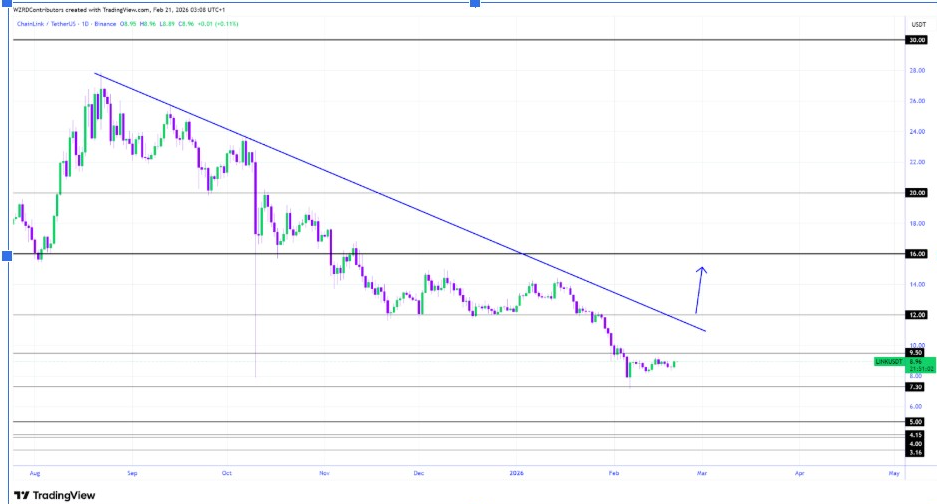This screenshot has width=937, height=504.
Task: Click the 14.00 price axis label
Action: pyautogui.click(x=917, y=285)
